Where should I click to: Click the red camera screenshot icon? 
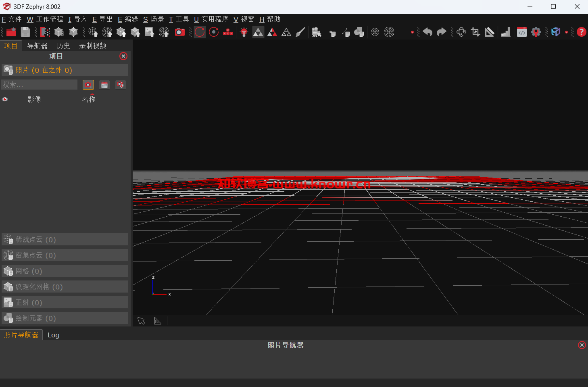180,32
